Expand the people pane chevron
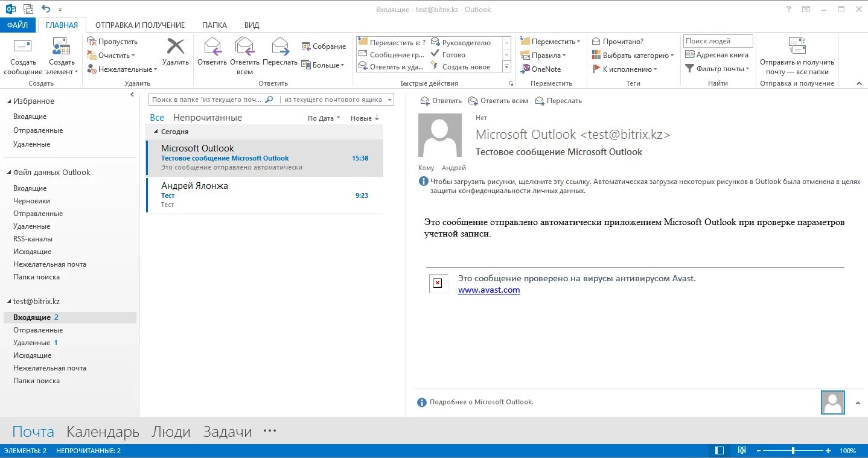 point(858,402)
